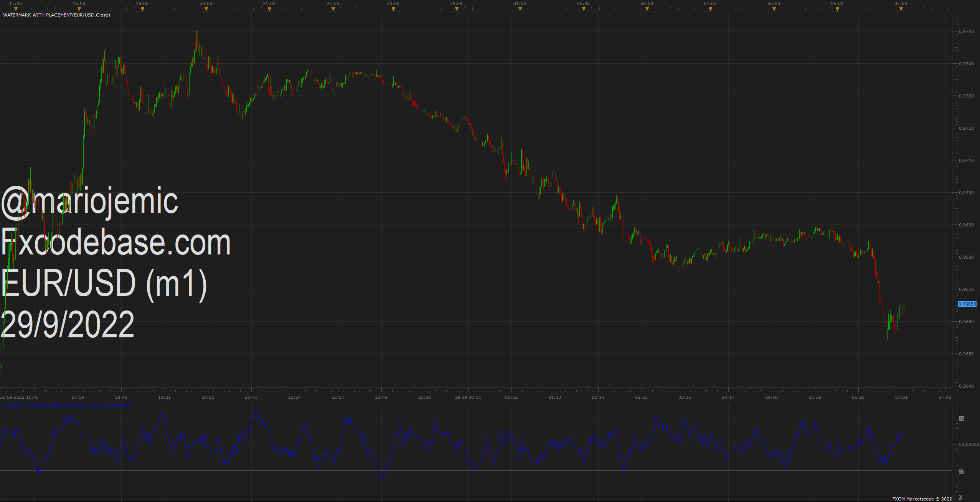Click the 07:01 bottom time label
Viewport: 980px width, 502px height.
(902, 397)
